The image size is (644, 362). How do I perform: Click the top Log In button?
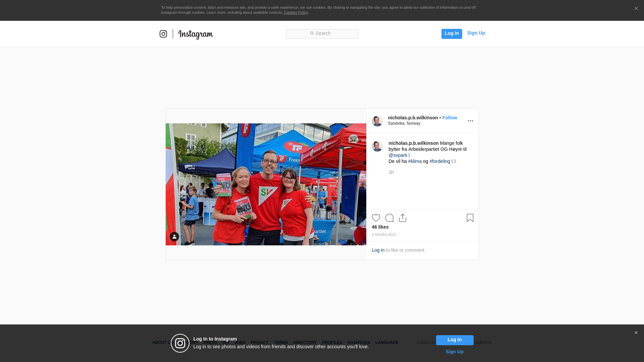(x=452, y=34)
